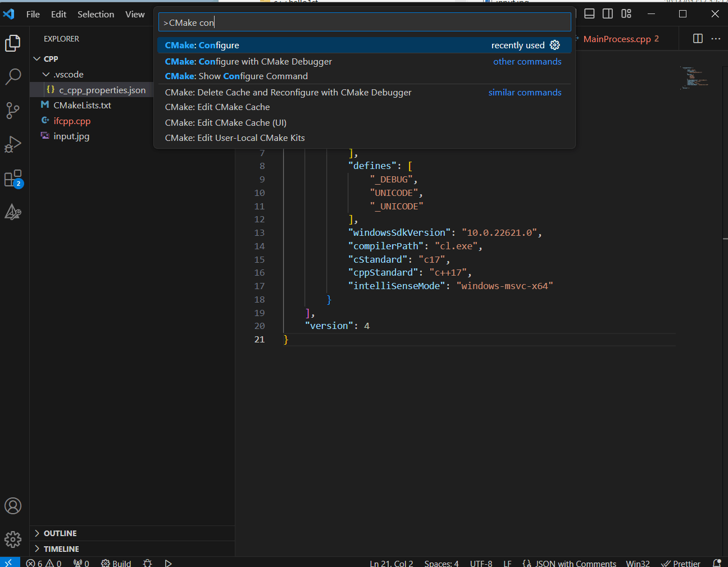The height and width of the screenshot is (567, 728).
Task: Open remote window indicator in status bar
Action: click(9, 562)
